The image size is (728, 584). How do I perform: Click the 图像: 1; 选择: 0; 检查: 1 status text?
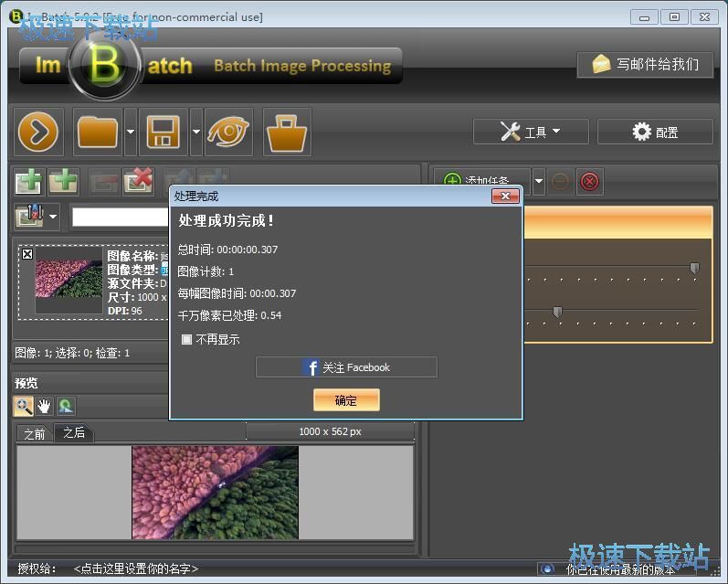coord(72,353)
